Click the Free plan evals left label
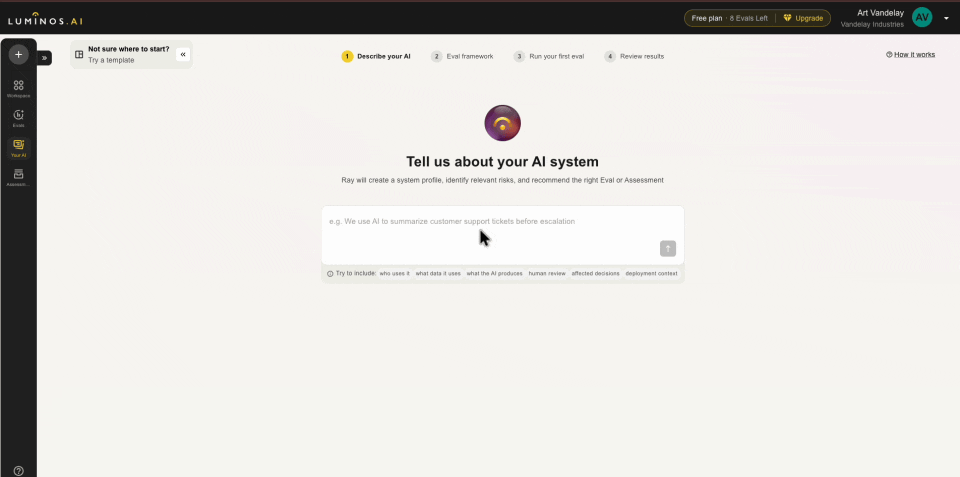This screenshot has width=960, height=477. tap(729, 18)
